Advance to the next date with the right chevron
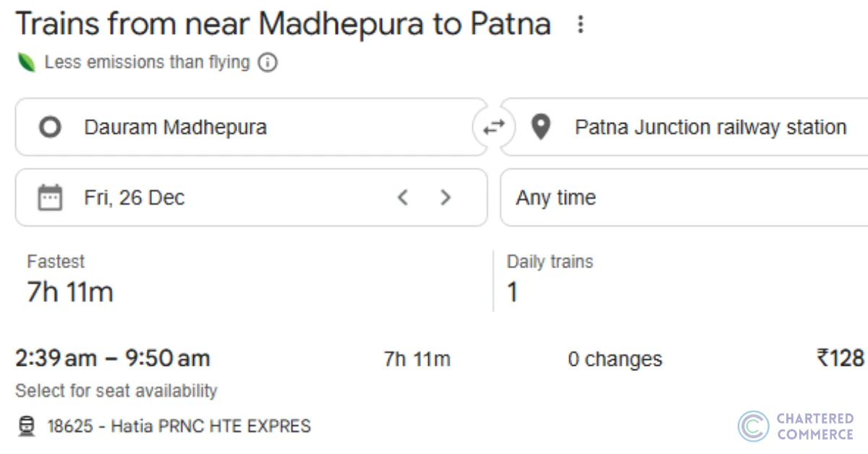 click(x=446, y=197)
